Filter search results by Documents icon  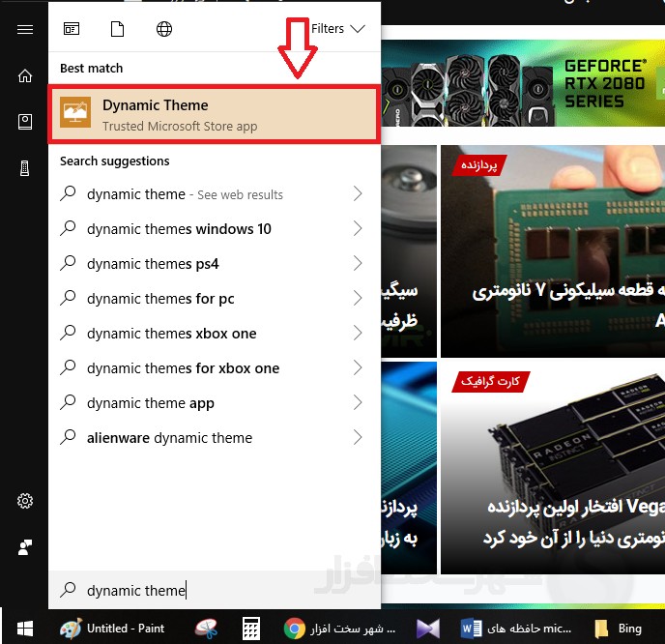(118, 29)
